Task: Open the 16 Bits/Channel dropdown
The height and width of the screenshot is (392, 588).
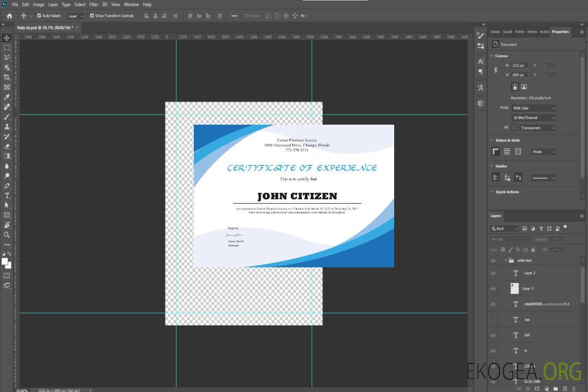Action: [x=533, y=118]
